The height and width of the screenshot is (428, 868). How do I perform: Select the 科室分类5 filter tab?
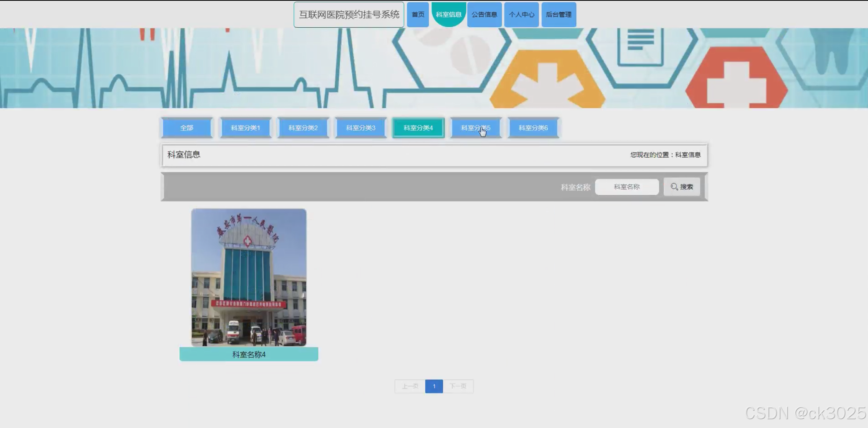click(x=476, y=128)
